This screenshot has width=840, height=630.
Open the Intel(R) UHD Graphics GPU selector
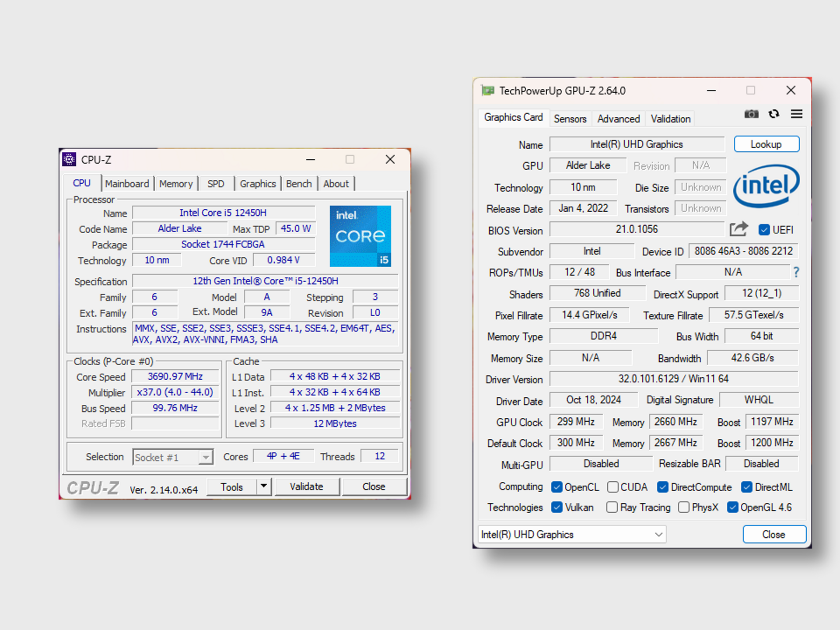click(x=572, y=534)
